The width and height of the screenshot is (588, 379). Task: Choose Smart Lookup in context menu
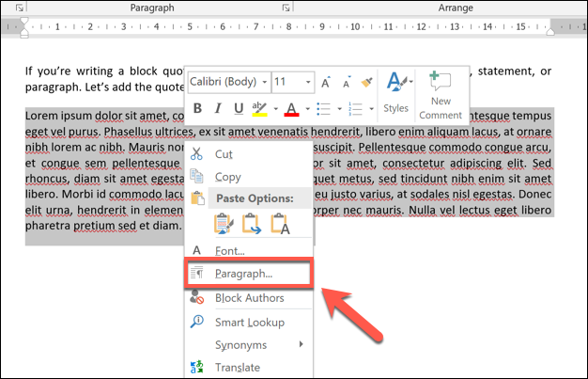pos(251,322)
